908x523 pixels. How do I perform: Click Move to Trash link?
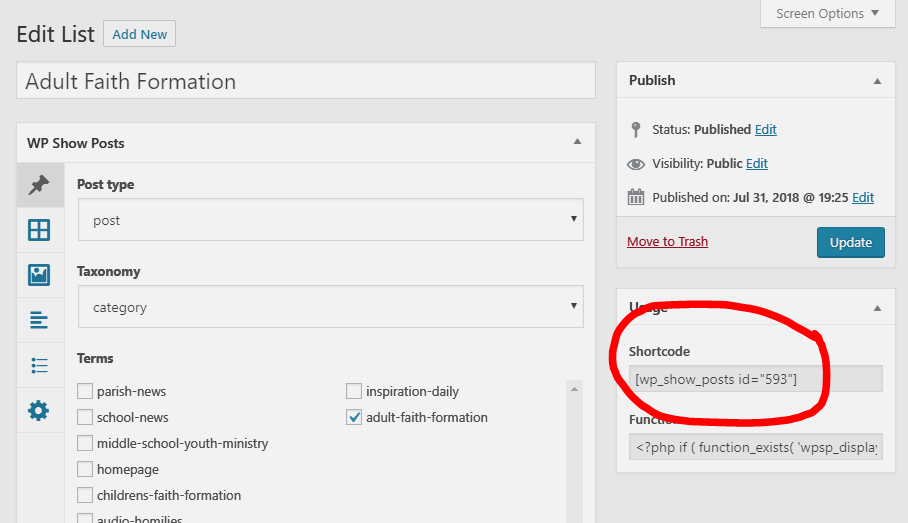[667, 242]
